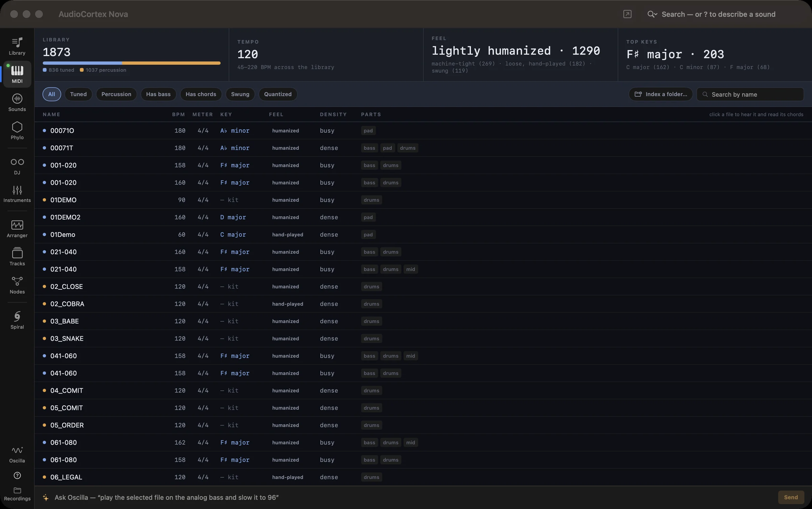
Task: Open the Sounds panel icon
Action: coord(17,103)
